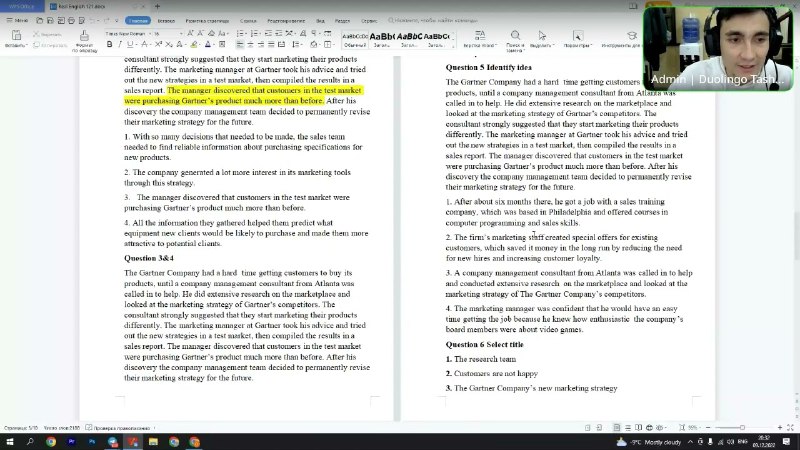The image size is (800, 450).
Task: Click the shading paint bucket icon
Action: tap(314, 45)
